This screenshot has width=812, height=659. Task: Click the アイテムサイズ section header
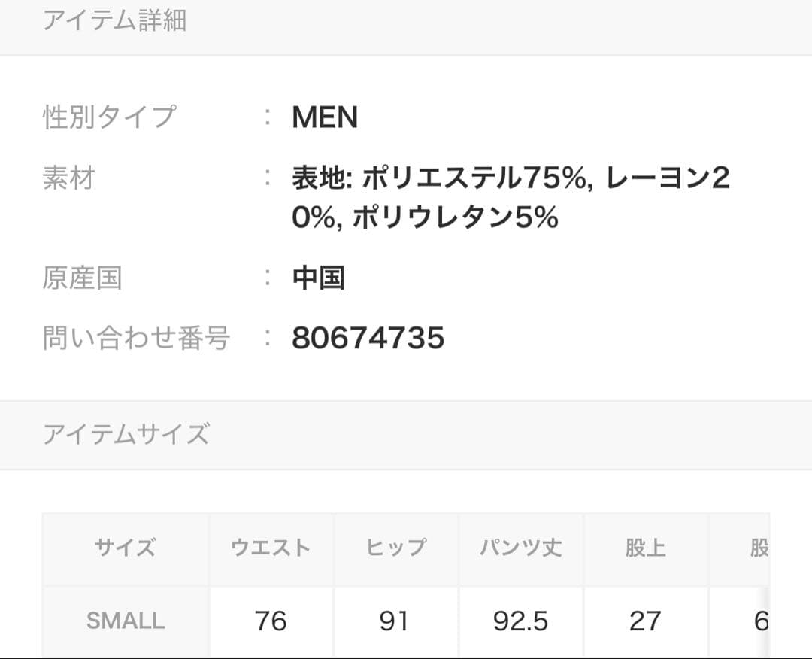126,435
